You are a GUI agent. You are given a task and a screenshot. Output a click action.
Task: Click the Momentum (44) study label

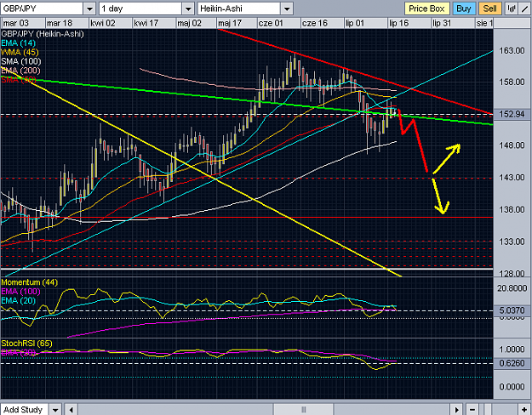[x=30, y=282]
